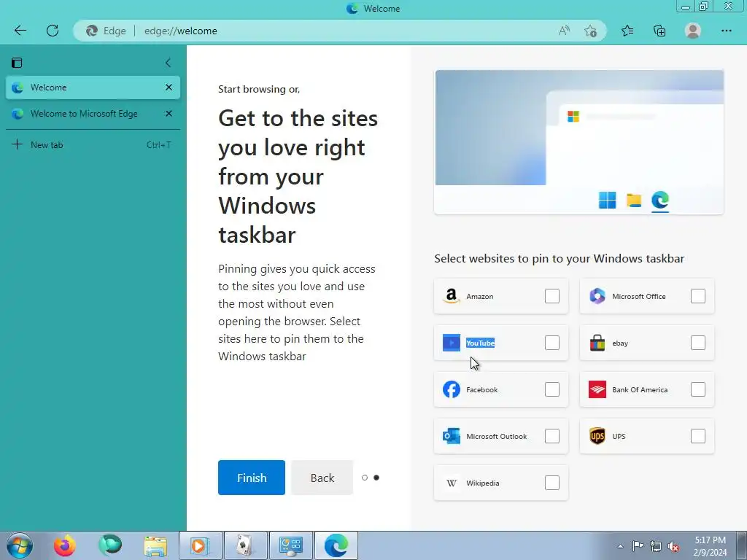
Task: Click the Edge icon in the taskbar
Action: (x=336, y=545)
